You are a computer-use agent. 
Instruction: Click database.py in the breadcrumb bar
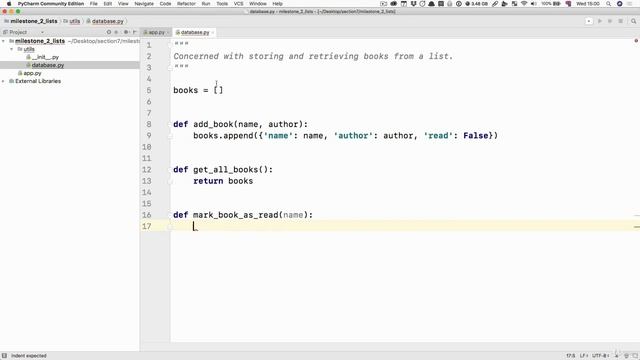pos(105,21)
